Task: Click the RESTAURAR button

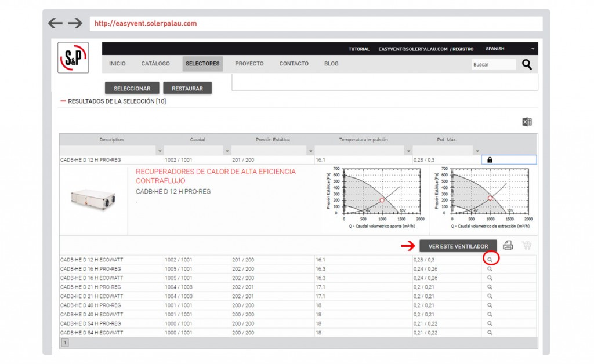Action: tap(187, 88)
